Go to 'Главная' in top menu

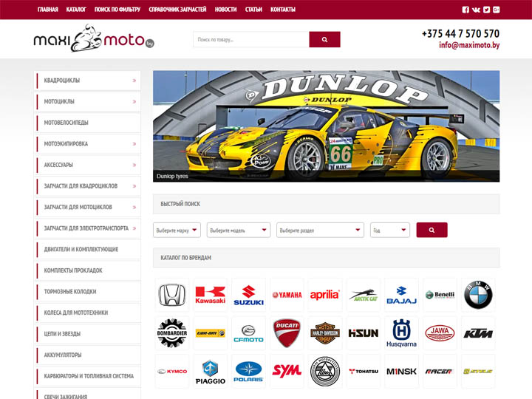[x=48, y=10]
